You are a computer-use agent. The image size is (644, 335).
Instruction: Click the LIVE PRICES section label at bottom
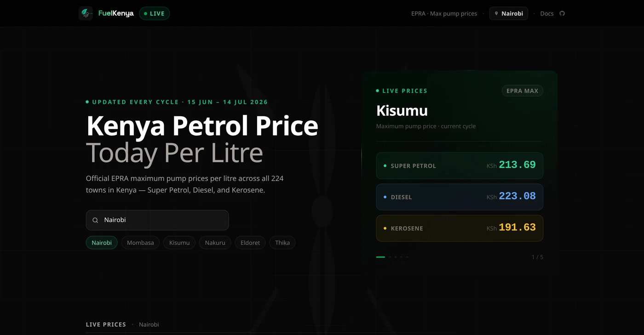coord(106,324)
